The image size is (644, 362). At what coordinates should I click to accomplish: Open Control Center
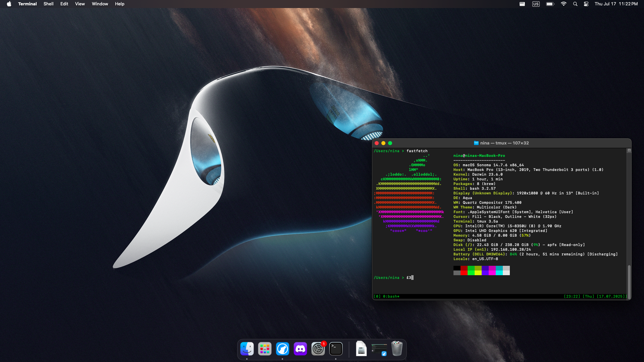point(586,4)
